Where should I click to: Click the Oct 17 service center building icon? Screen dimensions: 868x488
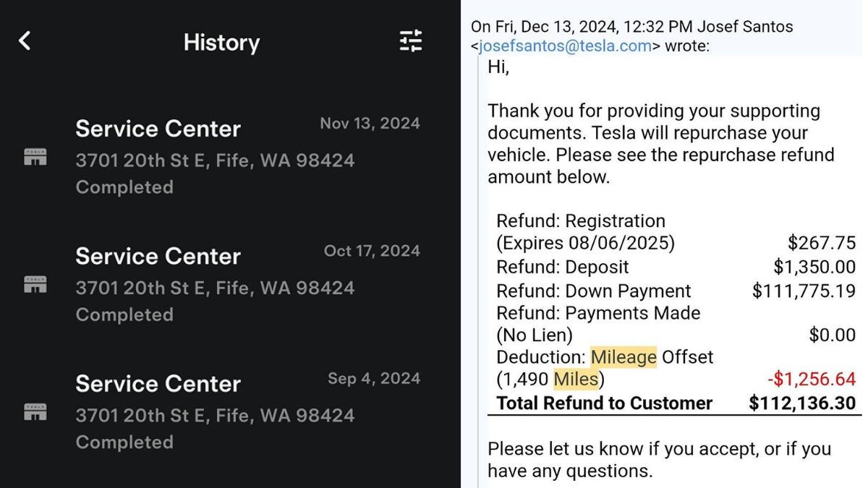coord(35,285)
